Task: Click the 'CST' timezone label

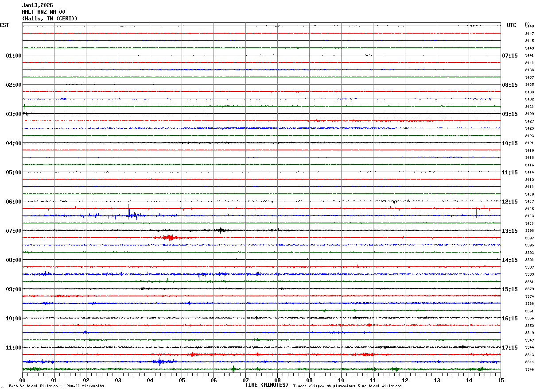Action: tap(4, 25)
